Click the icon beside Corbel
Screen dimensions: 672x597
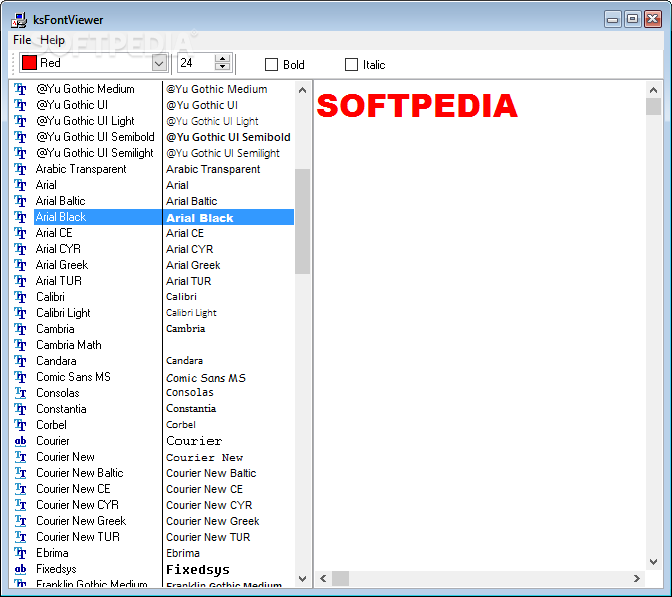coord(20,425)
